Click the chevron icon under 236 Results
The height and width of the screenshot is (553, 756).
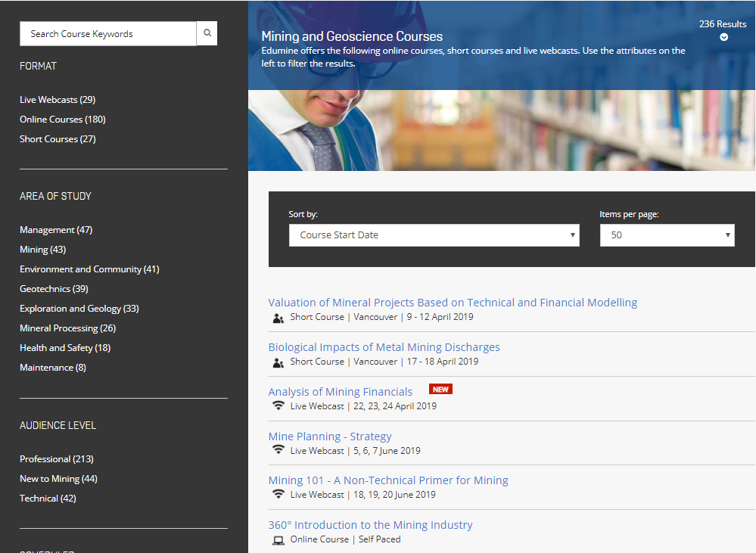tap(723, 37)
